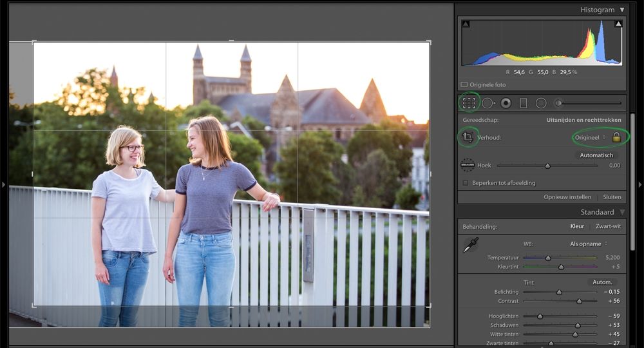Select the Kleur treatment option
Screen dimensions: 644x348
point(577,226)
